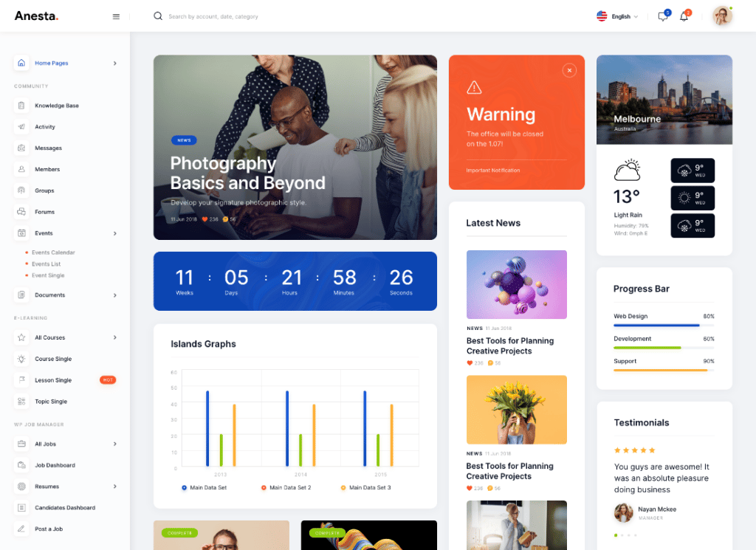
Task: Click the Messages sidebar icon
Action: tap(21, 148)
